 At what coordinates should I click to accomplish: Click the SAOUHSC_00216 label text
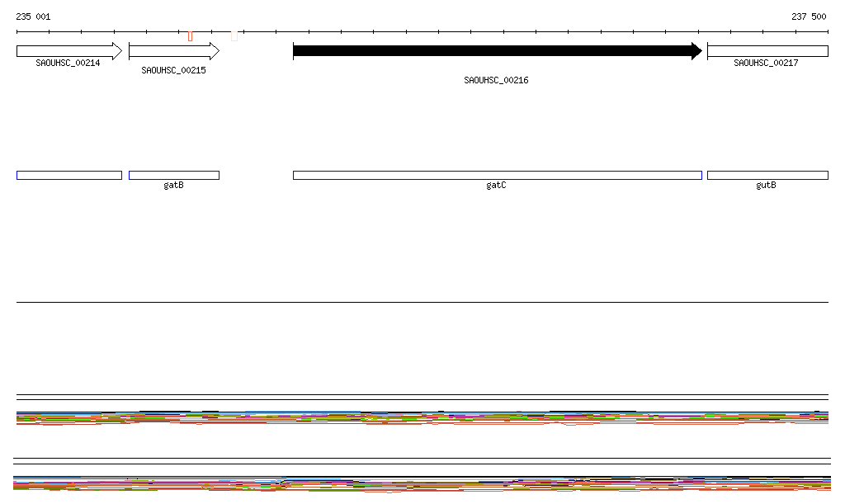pyautogui.click(x=496, y=80)
